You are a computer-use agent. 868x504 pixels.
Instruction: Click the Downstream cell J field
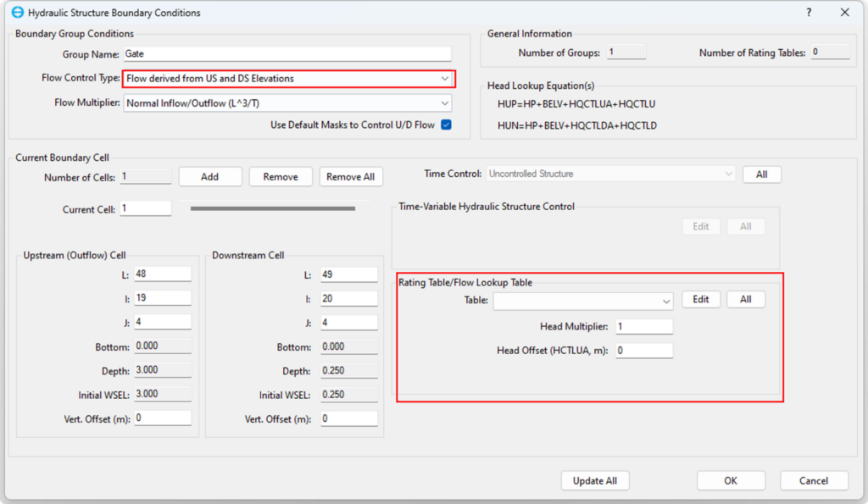coord(348,323)
